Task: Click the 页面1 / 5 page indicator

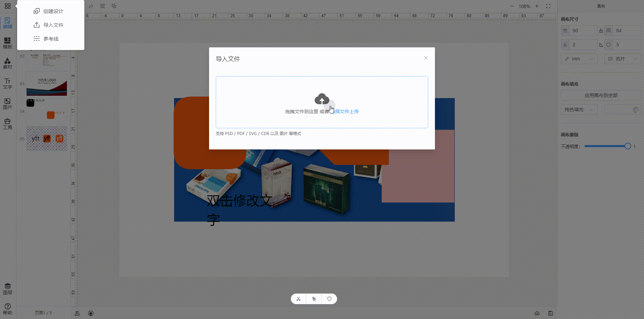Action: (43, 313)
